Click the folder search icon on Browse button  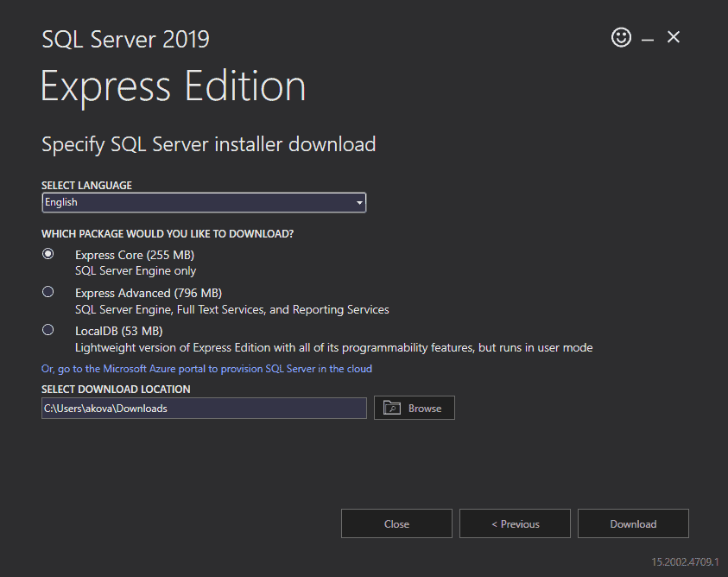click(x=392, y=407)
